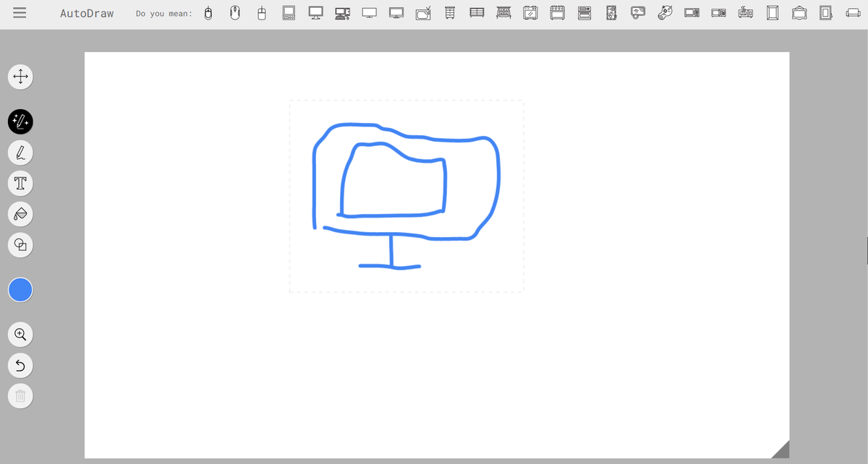Pick the retro computer with floppy drive suggestion
868x464 pixels.
click(x=289, y=13)
